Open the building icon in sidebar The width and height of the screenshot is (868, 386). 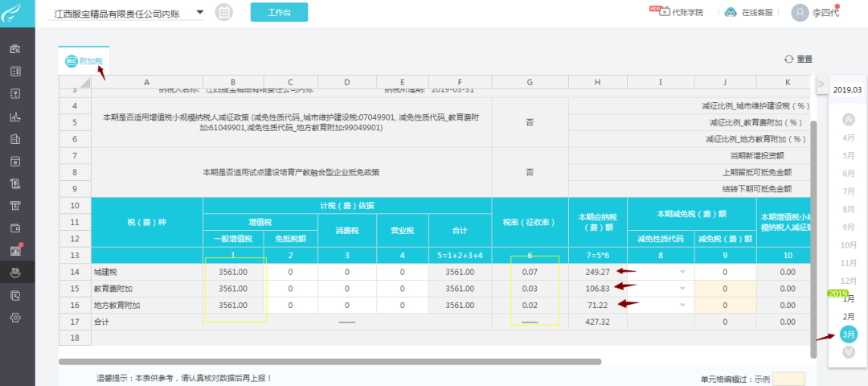[x=15, y=139]
